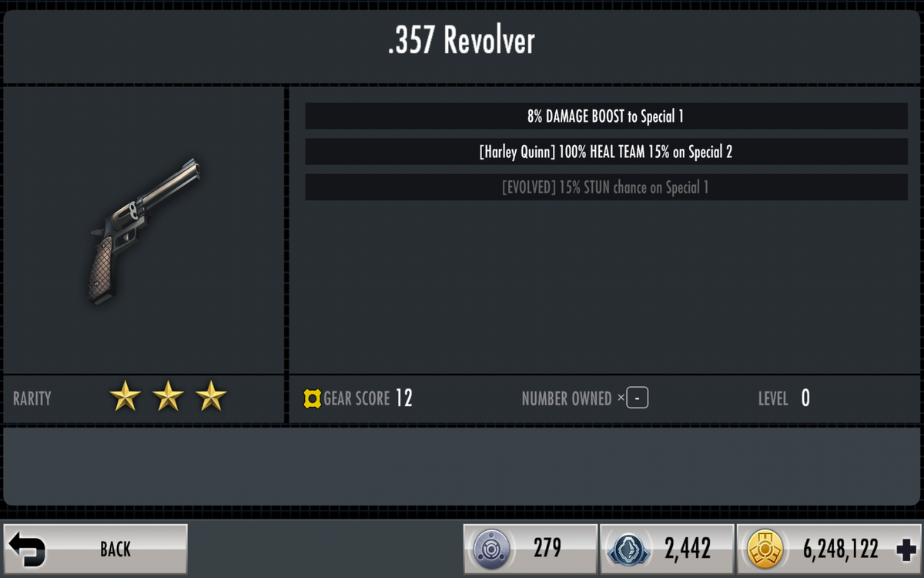Screen dimensions: 924x578
Task: Click the LEVEL 0 indicator
Action: [784, 398]
